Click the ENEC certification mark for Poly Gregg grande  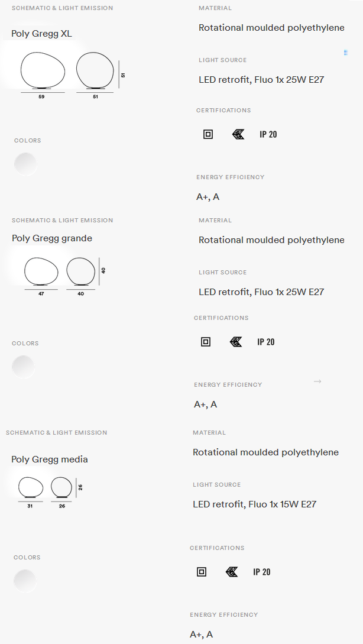pyautogui.click(x=236, y=342)
